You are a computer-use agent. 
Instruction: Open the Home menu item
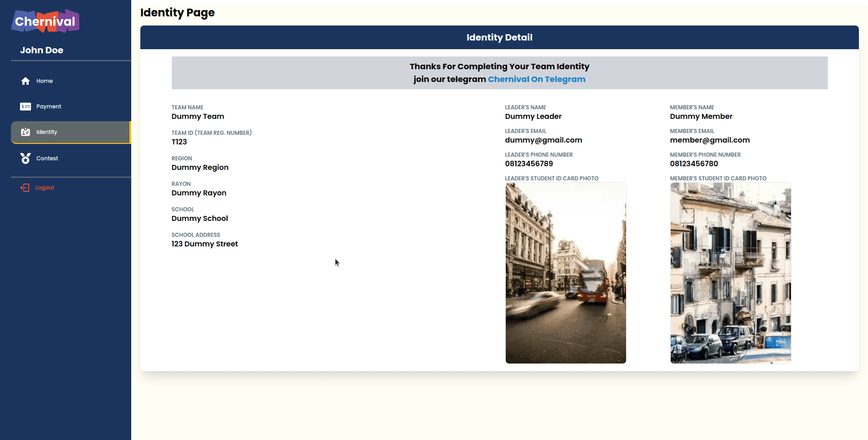(71, 81)
